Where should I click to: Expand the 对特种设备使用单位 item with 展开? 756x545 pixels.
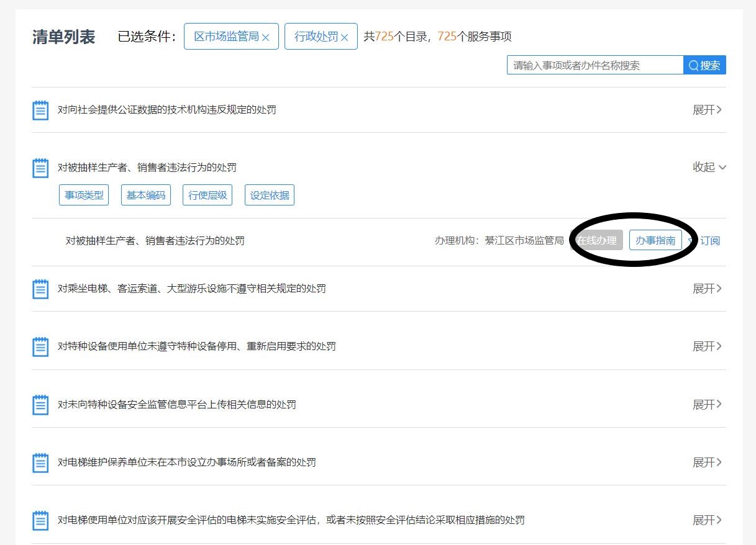click(x=707, y=346)
